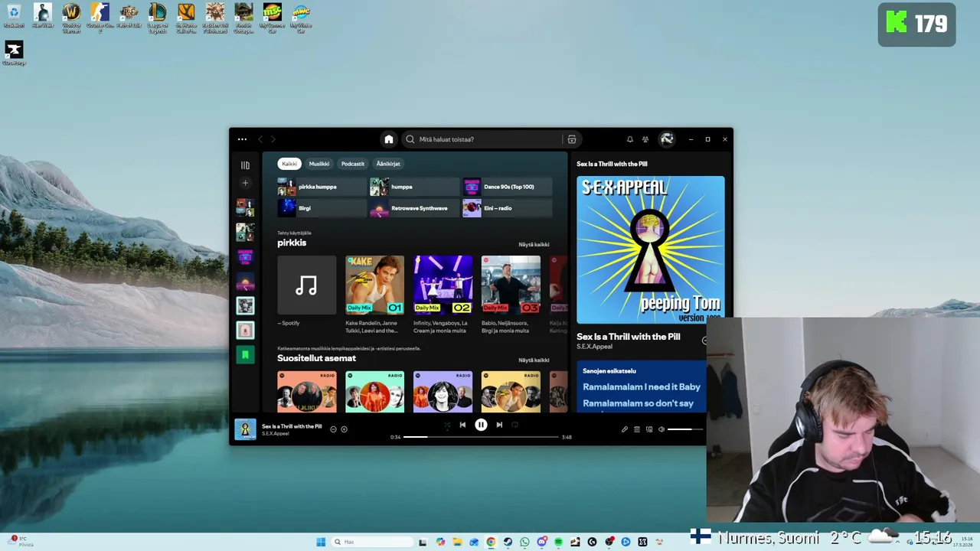Toggle the play queue icon
Screen dimensions: 980x551
pos(636,429)
